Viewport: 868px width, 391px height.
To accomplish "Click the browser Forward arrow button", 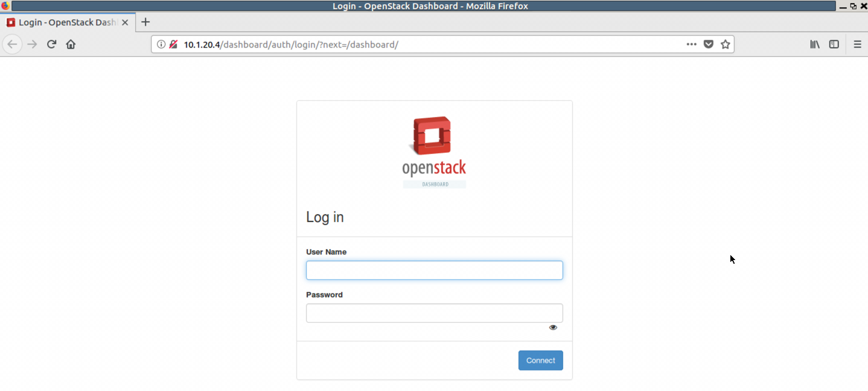I will pos(32,44).
